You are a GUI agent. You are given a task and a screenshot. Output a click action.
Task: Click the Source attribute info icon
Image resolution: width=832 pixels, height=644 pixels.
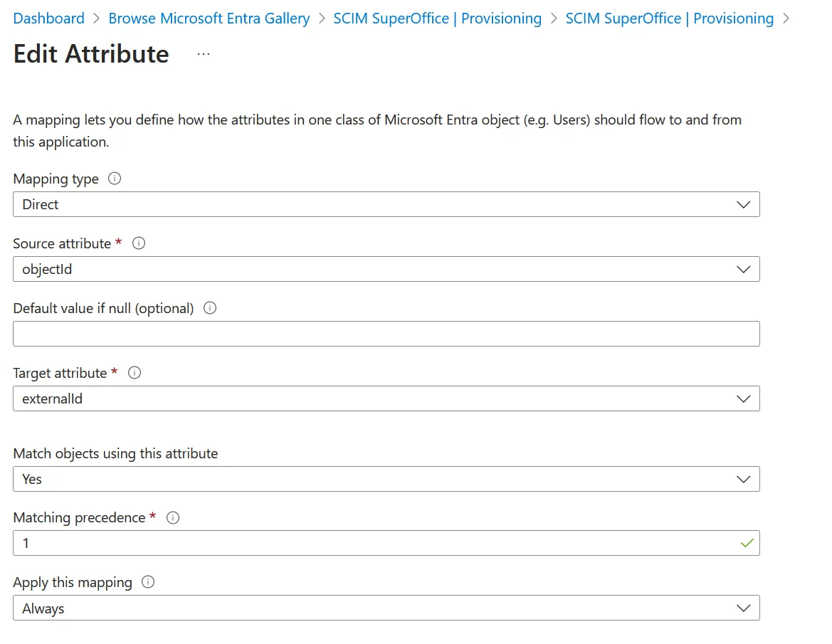139,243
